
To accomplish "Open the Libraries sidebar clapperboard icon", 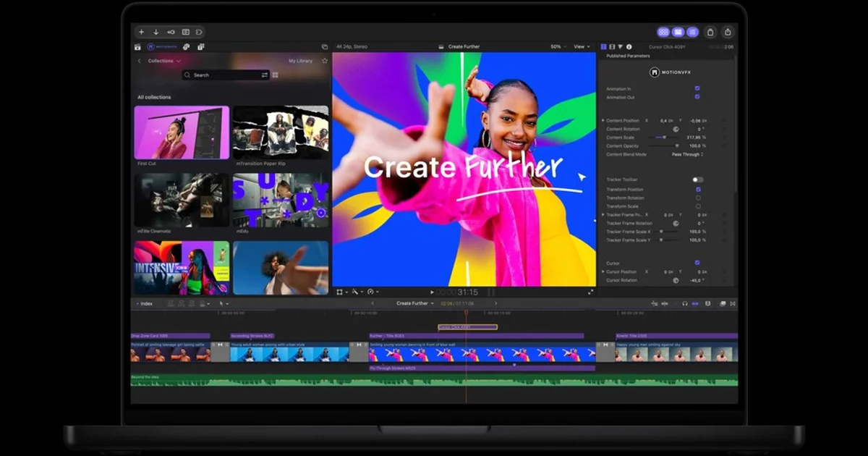I will pos(137,46).
